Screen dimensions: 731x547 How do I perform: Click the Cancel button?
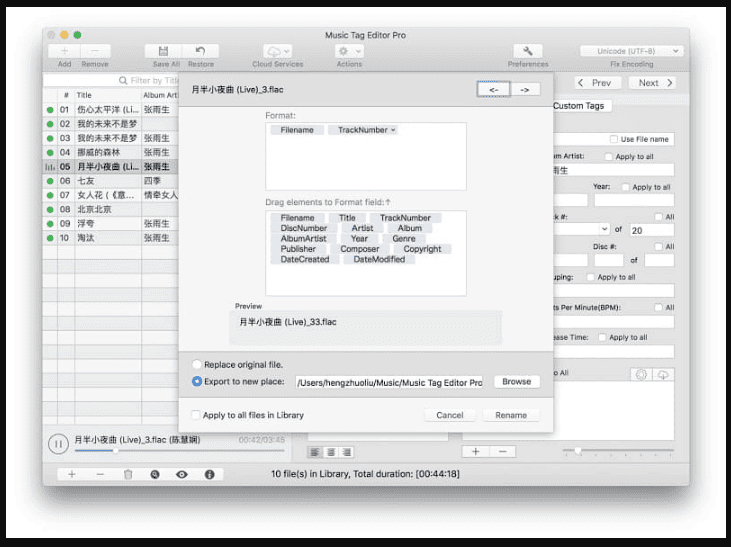tap(449, 415)
